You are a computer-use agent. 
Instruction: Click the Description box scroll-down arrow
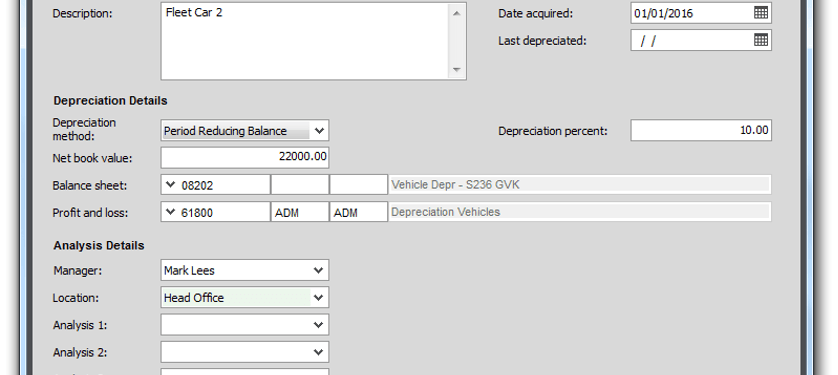(456, 69)
